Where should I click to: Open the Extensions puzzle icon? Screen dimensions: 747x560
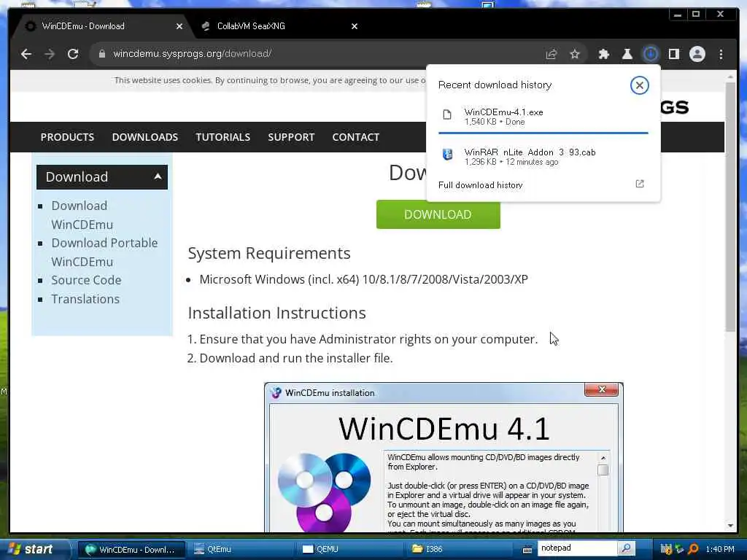pyautogui.click(x=603, y=54)
